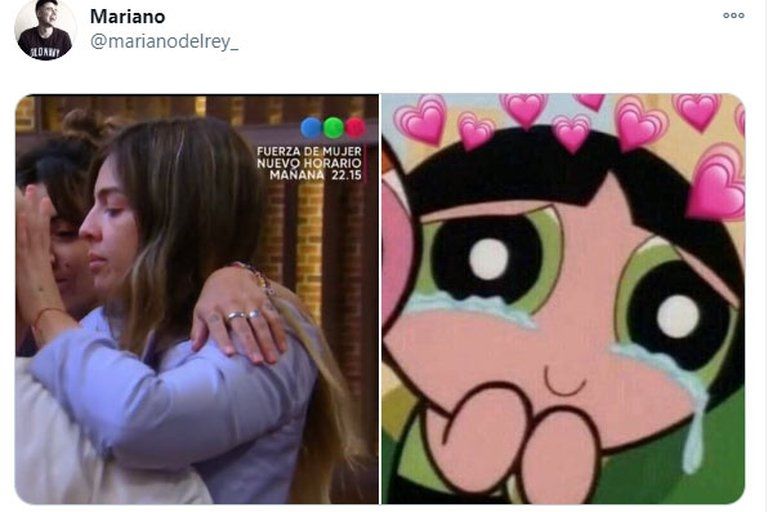The height and width of the screenshot is (512, 768).
Task: Open the display name Mariano
Action: point(127,17)
